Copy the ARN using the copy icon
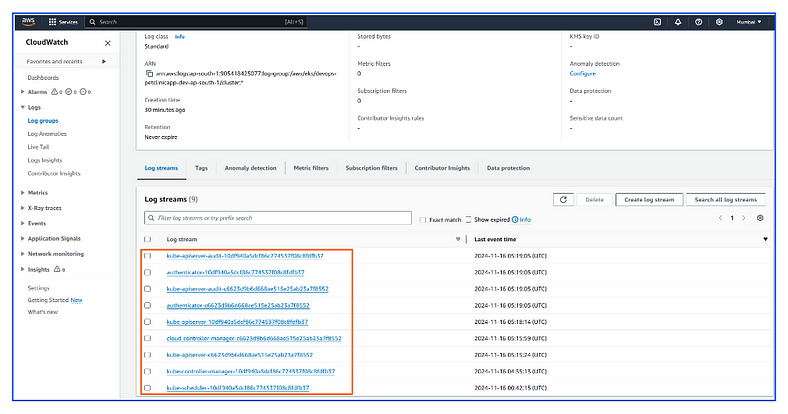The height and width of the screenshot is (414, 788). 149,73
